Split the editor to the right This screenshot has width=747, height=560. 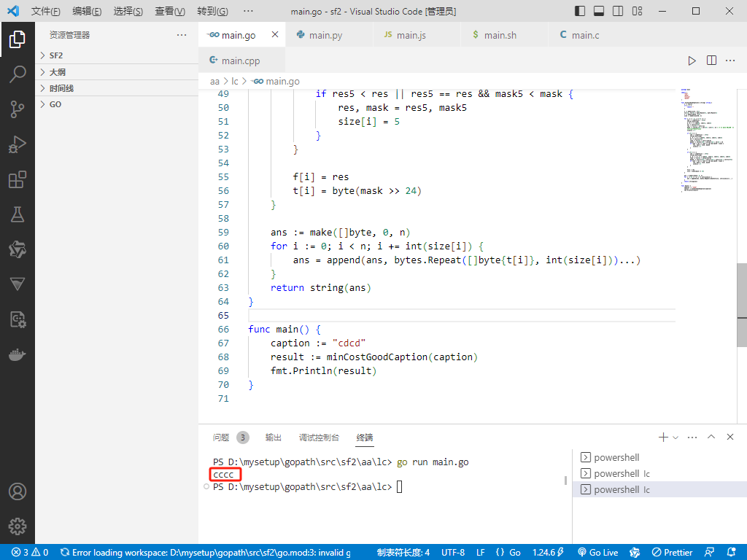[x=711, y=61]
